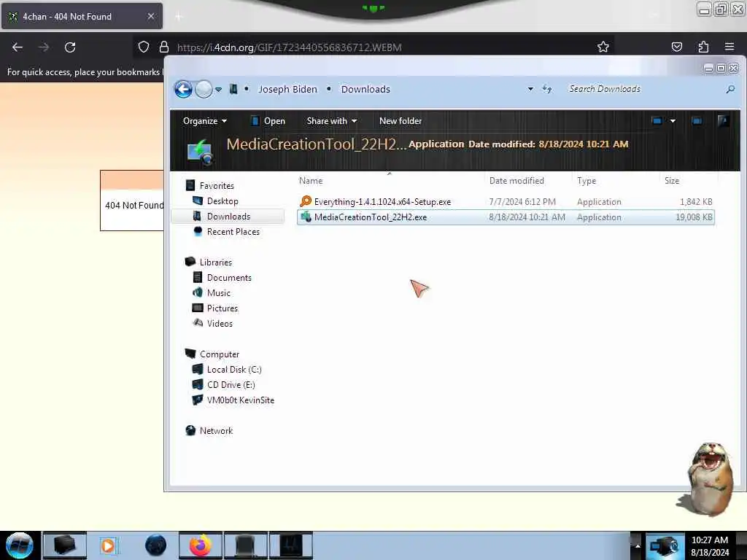The image size is (747, 560).
Task: Open the Share with menu
Action: (332, 121)
